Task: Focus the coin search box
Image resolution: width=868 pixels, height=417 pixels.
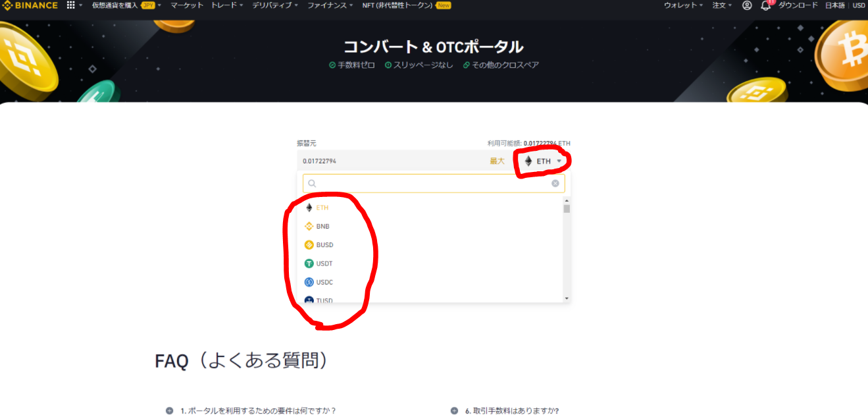Action: click(434, 184)
